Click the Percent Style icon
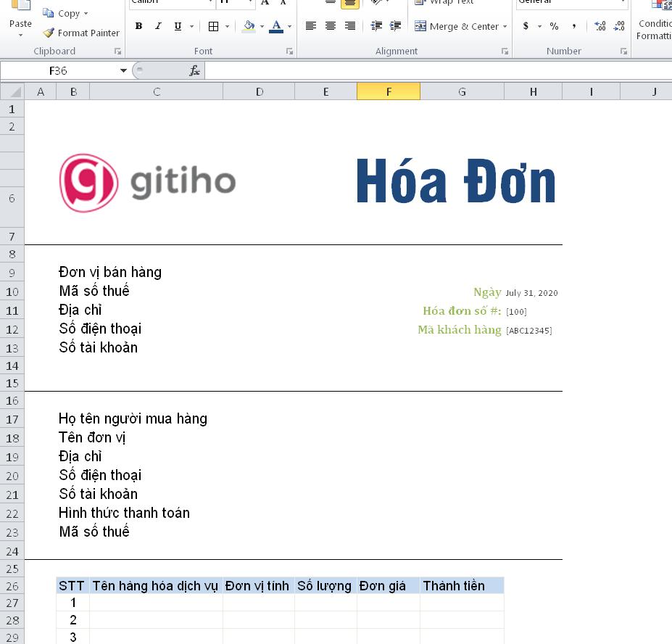Viewport: 672px width, 644px height. click(554, 26)
